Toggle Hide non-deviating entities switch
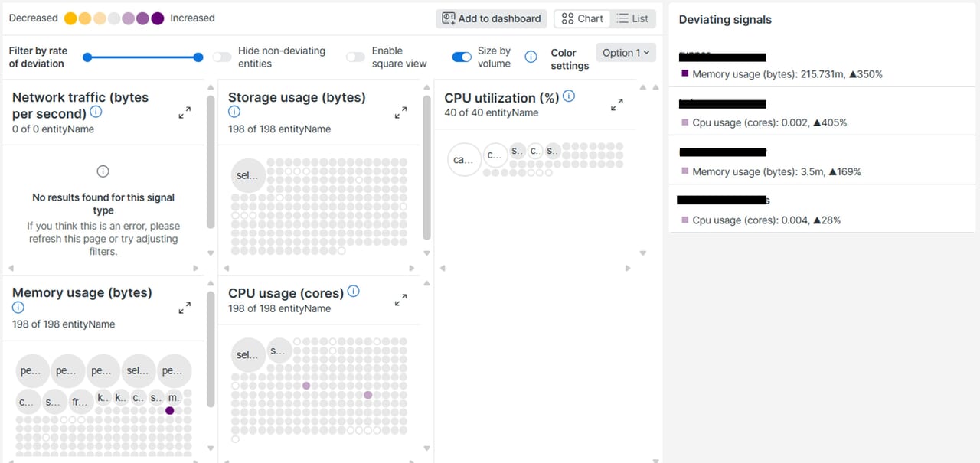The image size is (980, 463). (222, 57)
